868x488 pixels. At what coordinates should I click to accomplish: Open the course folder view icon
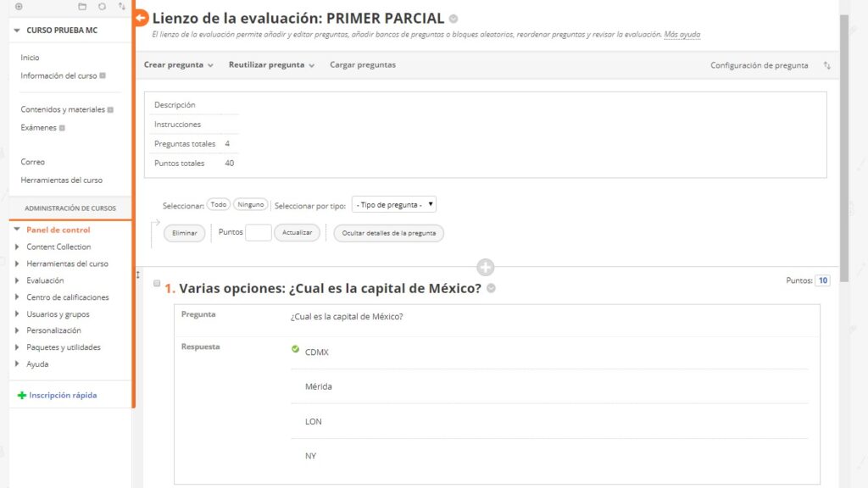pos(82,7)
